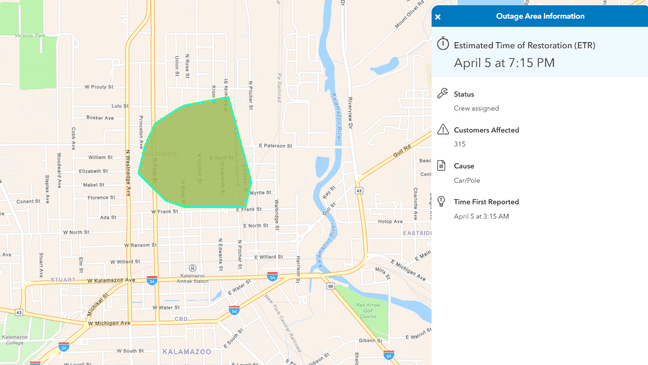The width and height of the screenshot is (648, 365).
Task: Click the light bulb icon for Time First Reported
Action: click(441, 201)
